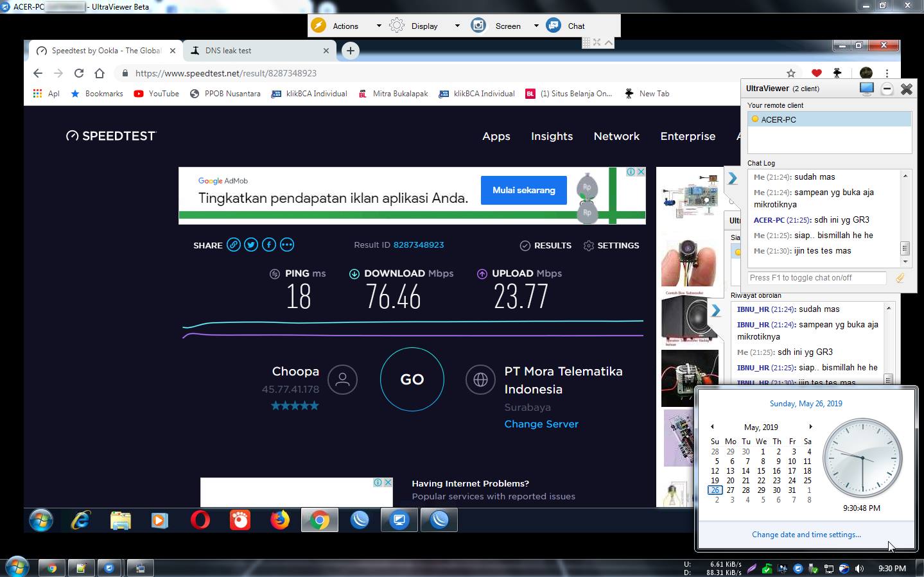The height and width of the screenshot is (577, 924).
Task: Open the Chat icon in UltraViewer toolbar
Action: (x=554, y=26)
